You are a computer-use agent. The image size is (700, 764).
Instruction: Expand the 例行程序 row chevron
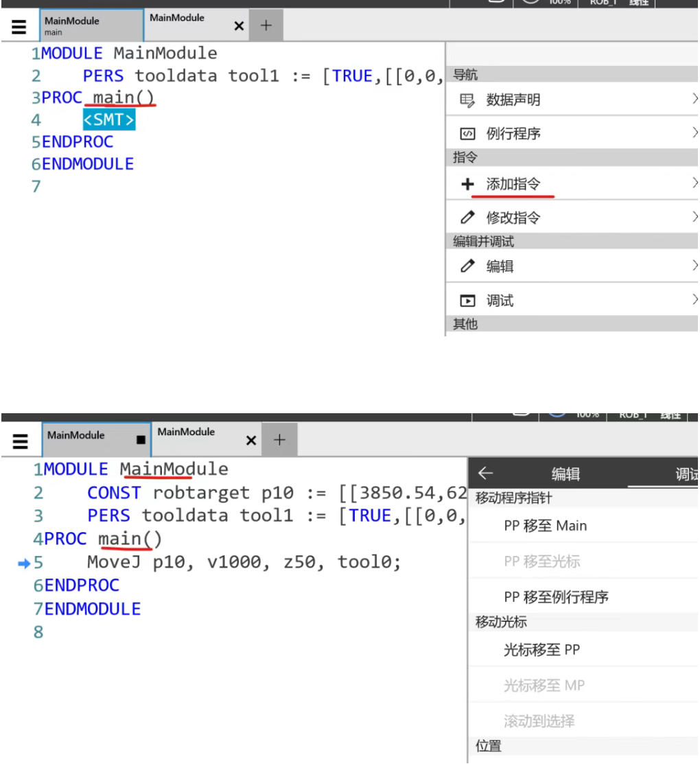[694, 133]
